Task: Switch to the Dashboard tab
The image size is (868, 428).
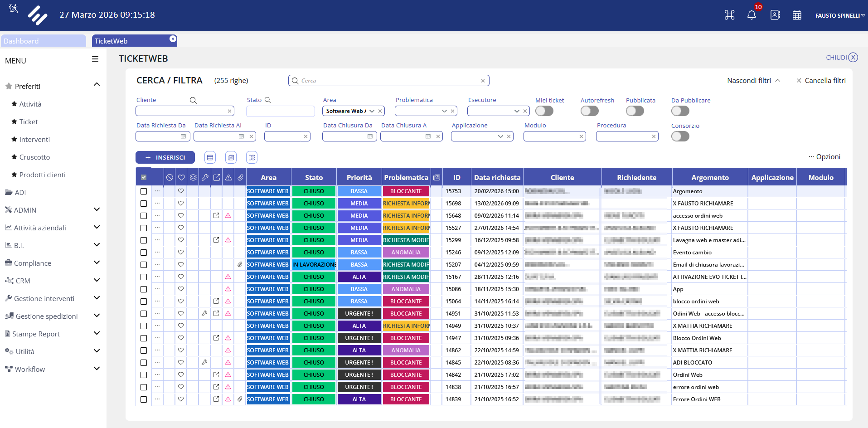Action: coord(43,41)
